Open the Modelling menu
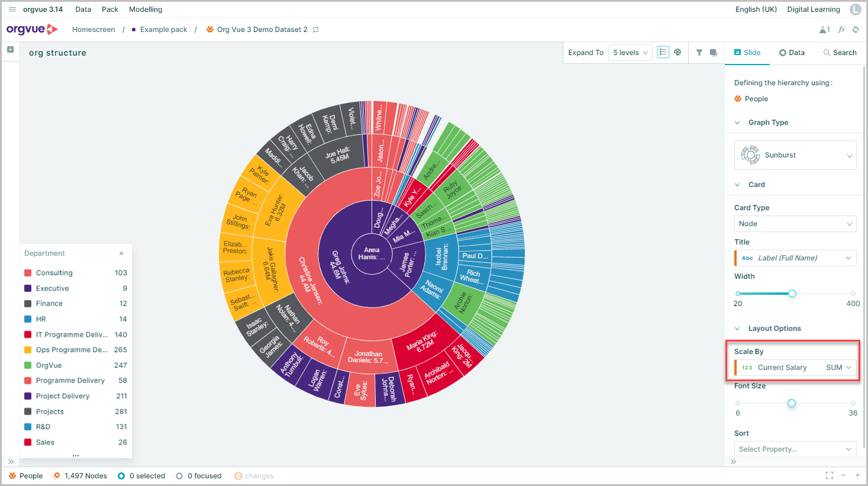The image size is (868, 486). point(146,9)
